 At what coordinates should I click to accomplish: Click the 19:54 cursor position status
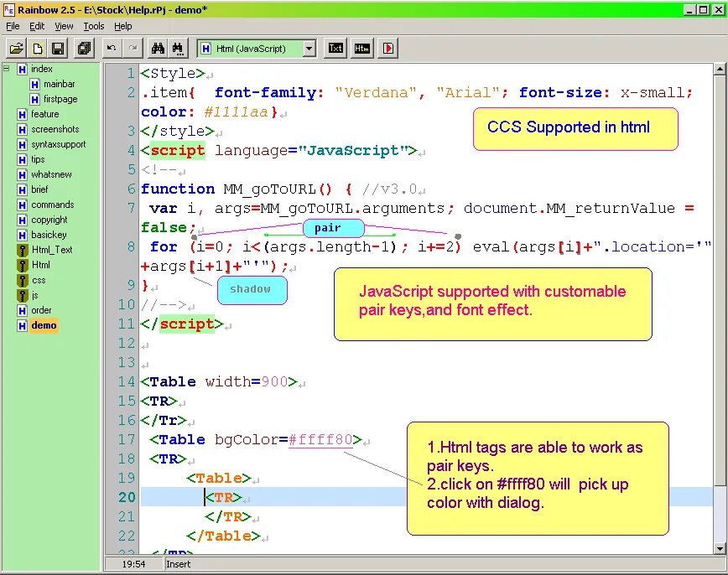(x=133, y=564)
